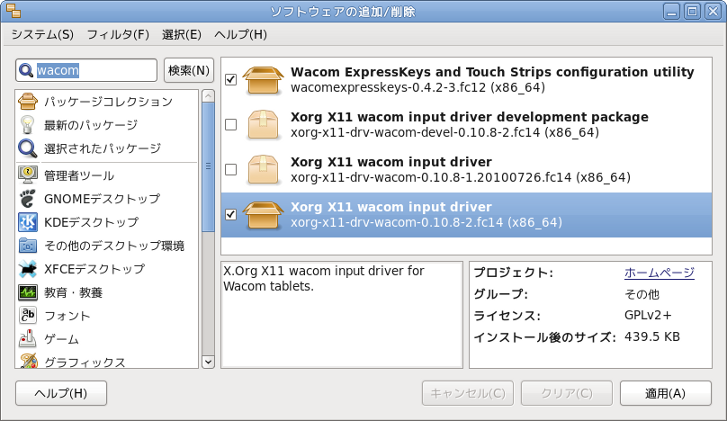Click the graphics palette icon
Viewport: 727px width, 421px height.
[x=27, y=361]
